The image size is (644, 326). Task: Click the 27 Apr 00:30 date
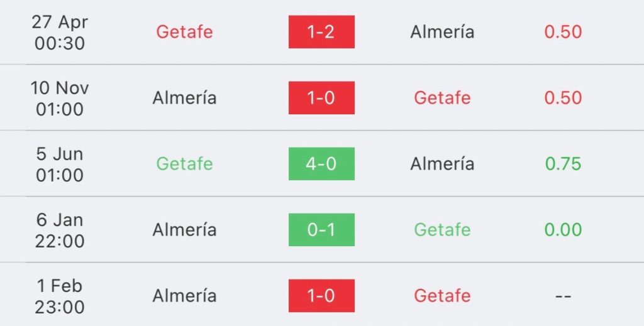coord(60,32)
